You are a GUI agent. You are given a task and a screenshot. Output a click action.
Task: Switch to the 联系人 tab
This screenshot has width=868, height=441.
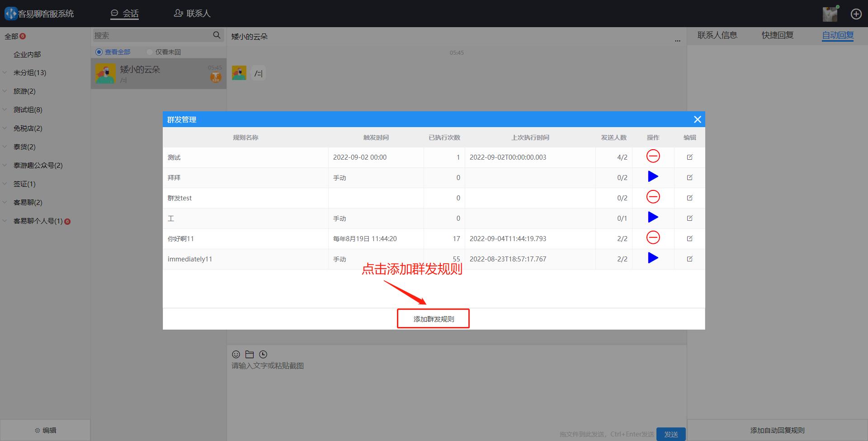(x=192, y=13)
